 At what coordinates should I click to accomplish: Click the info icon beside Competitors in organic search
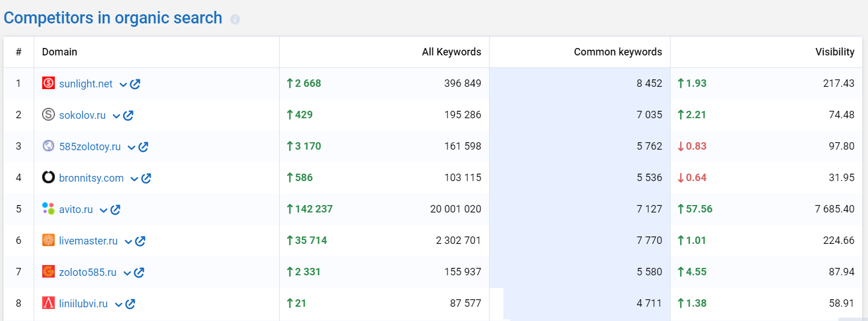coord(235,19)
